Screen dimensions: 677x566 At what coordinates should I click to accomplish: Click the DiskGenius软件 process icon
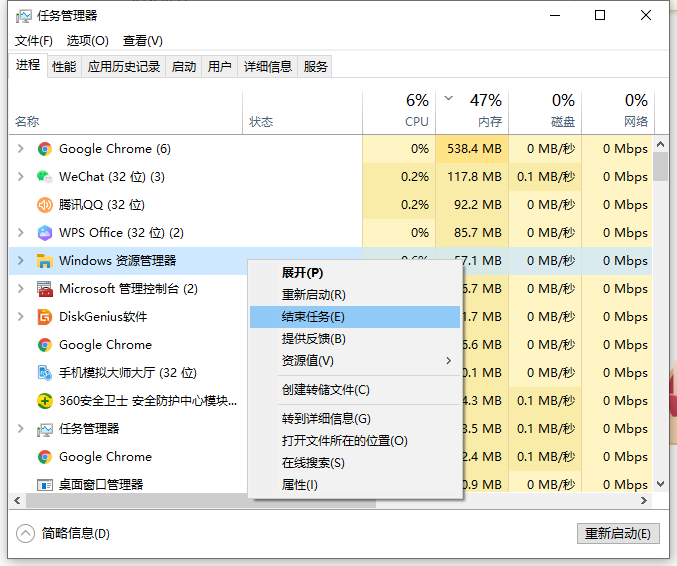coord(44,317)
